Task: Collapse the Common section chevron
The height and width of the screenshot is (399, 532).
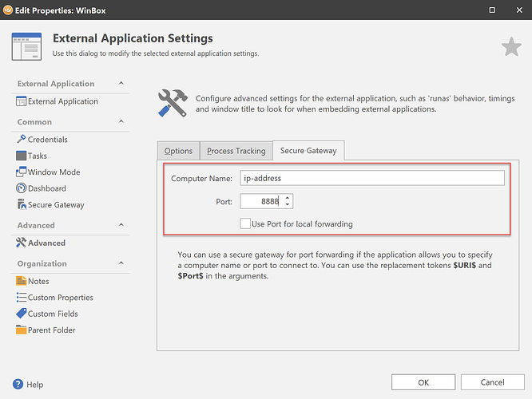Action: pyautogui.click(x=121, y=121)
